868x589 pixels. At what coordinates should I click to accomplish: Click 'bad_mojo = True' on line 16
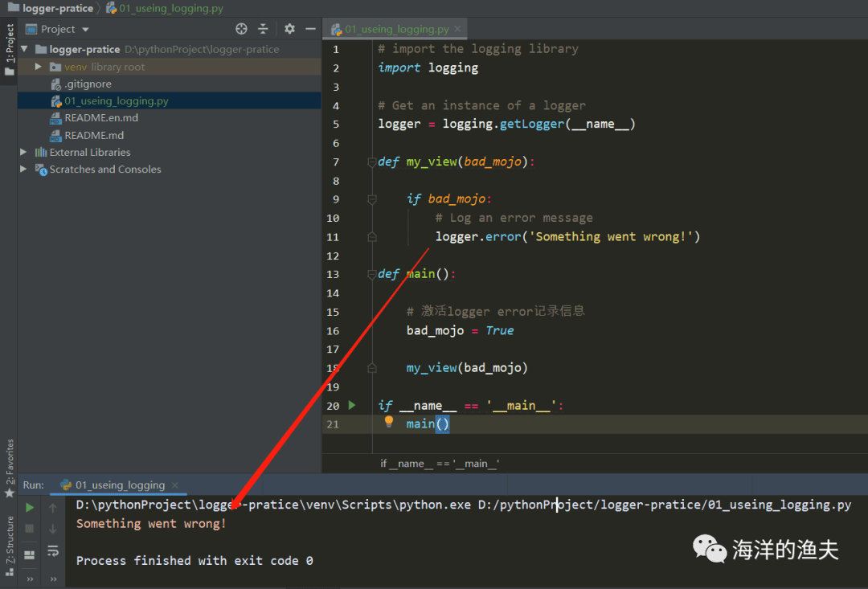coord(460,330)
